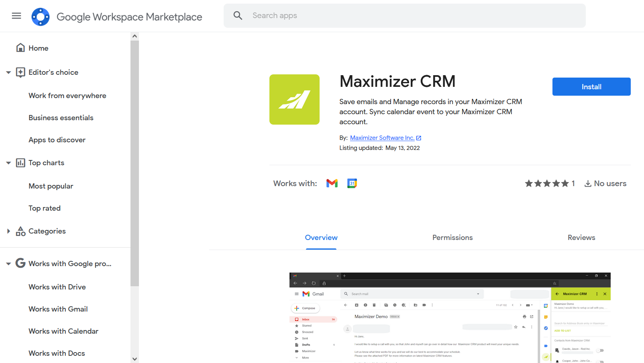
Task: Switch to the Reviews tab
Action: point(581,238)
